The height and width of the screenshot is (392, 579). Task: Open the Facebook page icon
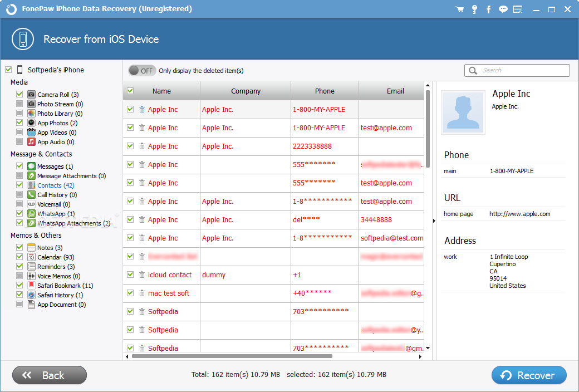[489, 9]
